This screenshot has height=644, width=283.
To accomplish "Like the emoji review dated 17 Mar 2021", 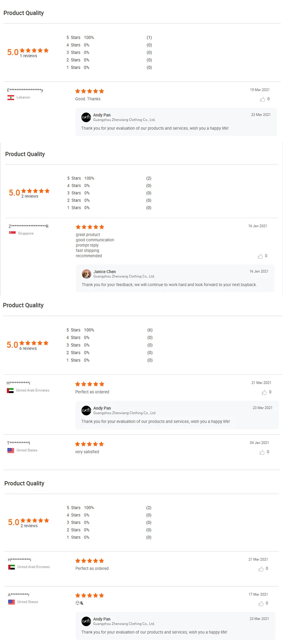I will click(x=261, y=604).
